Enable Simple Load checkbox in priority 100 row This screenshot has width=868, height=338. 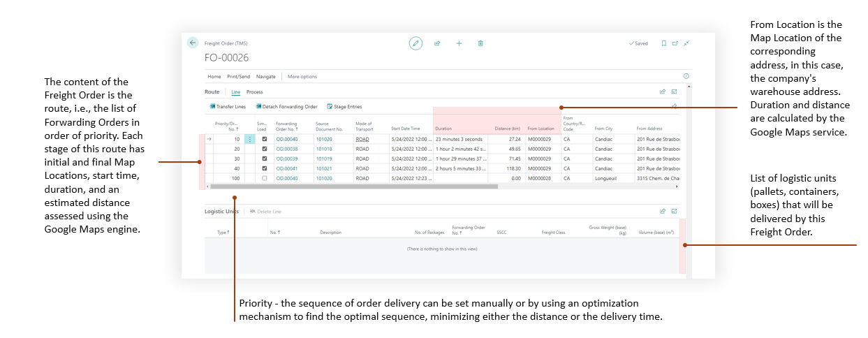click(x=263, y=178)
